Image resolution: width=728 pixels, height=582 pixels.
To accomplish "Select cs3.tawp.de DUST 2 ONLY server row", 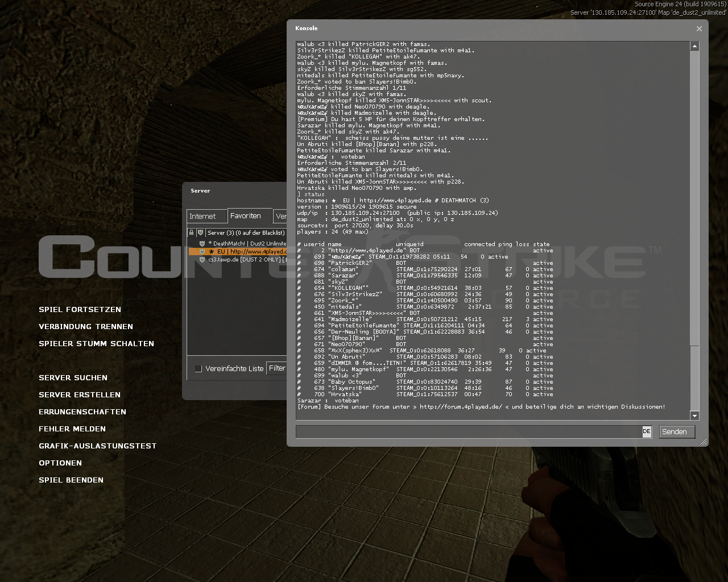I will (238, 259).
